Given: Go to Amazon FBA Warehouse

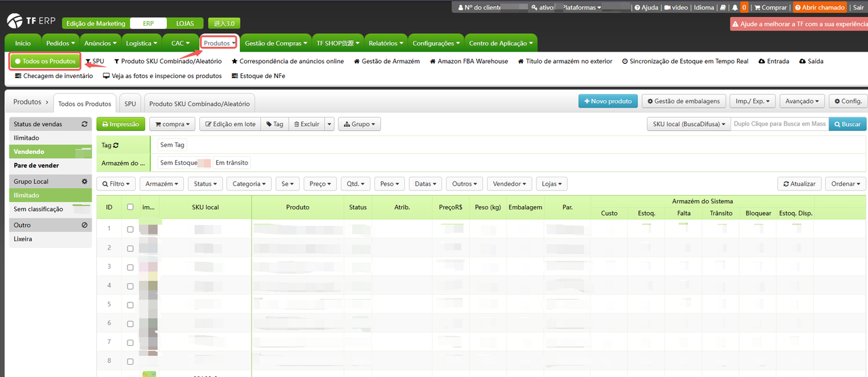Looking at the screenshot, I should coord(469,61).
